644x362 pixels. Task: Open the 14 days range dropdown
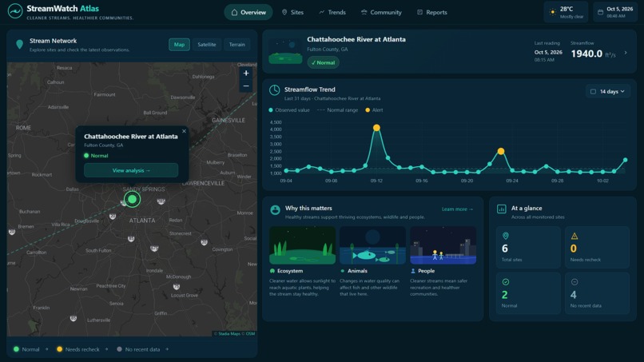point(607,91)
